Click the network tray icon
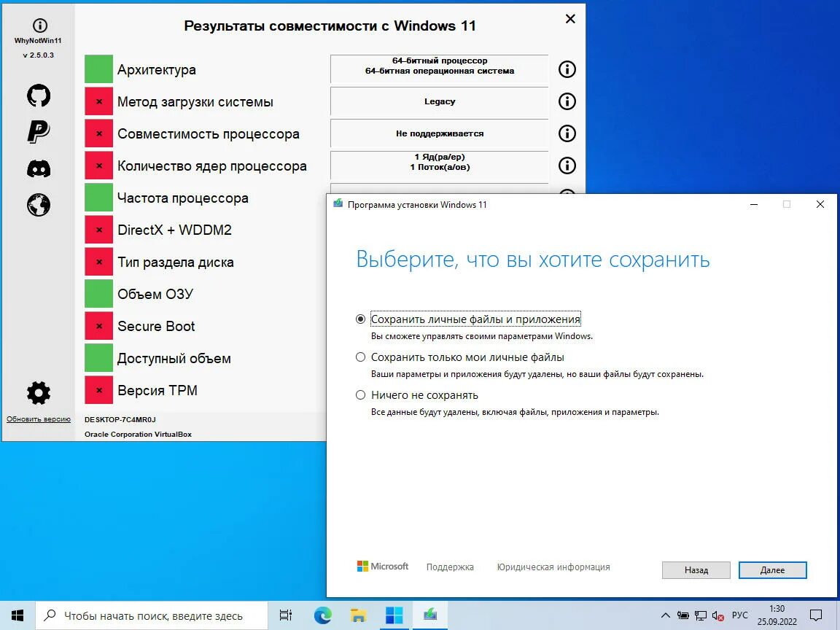Screen dimensions: 840x630 coord(701,615)
